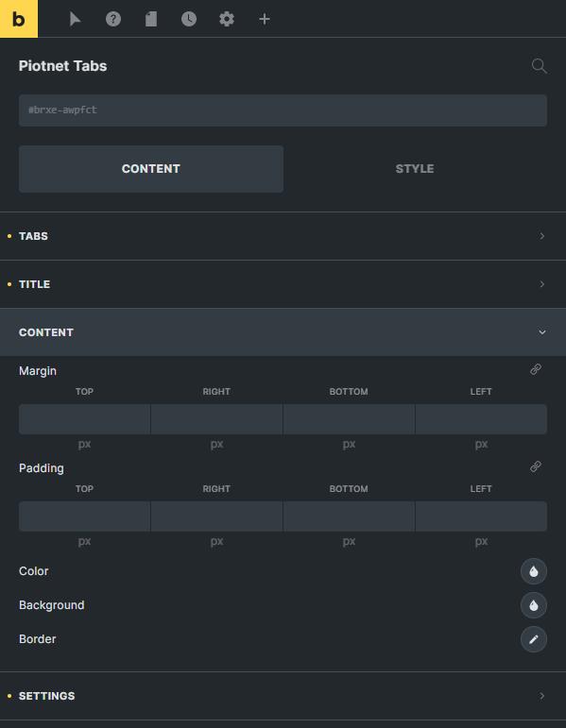Switch to the STYLE tab
This screenshot has height=728, width=566.
415,169
